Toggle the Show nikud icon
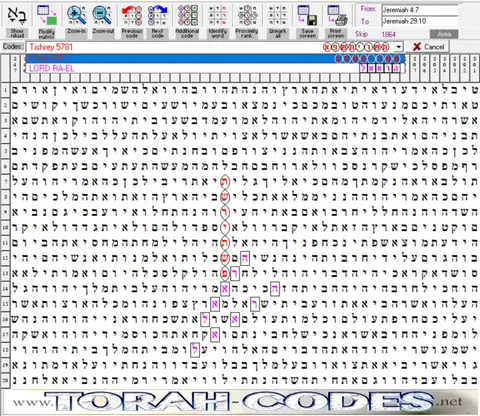480x416 pixels. tap(16, 15)
